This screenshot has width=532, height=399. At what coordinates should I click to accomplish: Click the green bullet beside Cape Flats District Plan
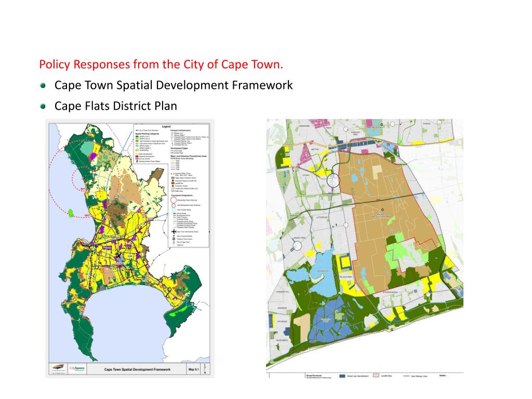tap(42, 106)
